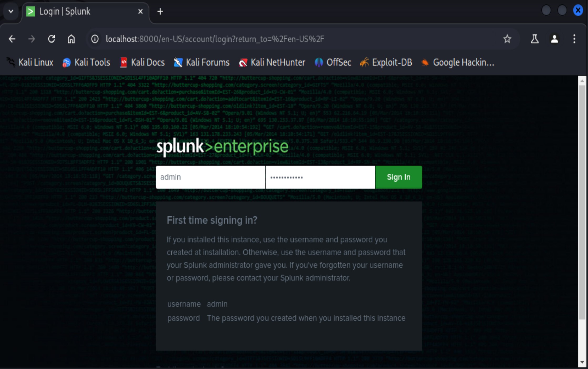Image resolution: width=588 pixels, height=369 pixels.
Task: Click the browser forward arrow
Action: [32, 39]
